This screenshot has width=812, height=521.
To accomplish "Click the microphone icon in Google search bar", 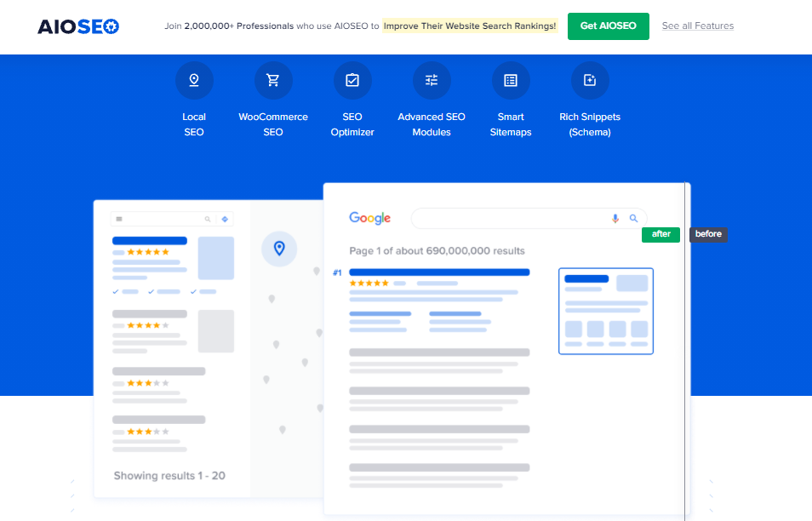I will [615, 219].
